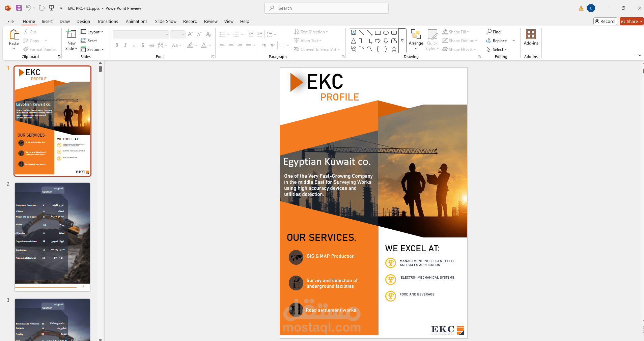
Task: Toggle italic formatting
Action: pos(125,45)
